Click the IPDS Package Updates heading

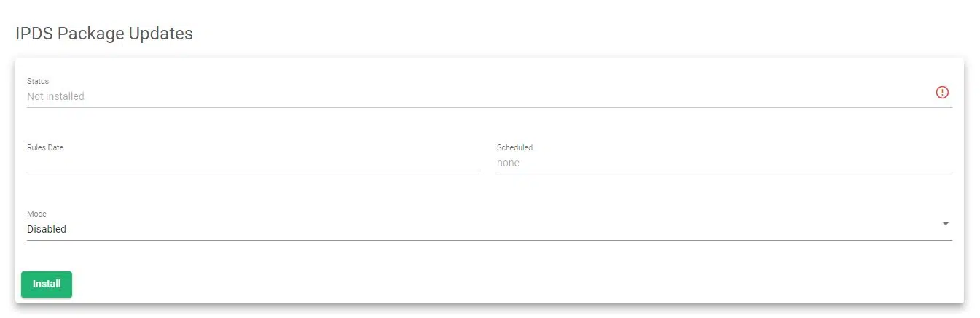click(x=104, y=34)
